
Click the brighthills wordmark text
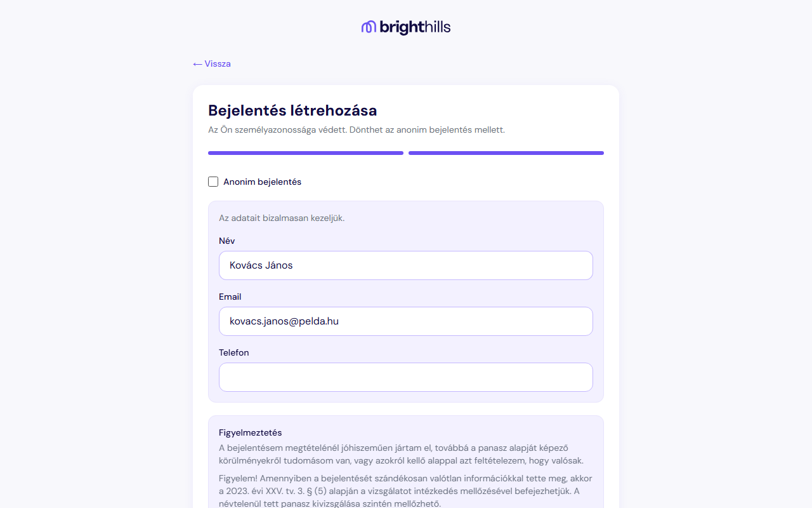[415, 27]
